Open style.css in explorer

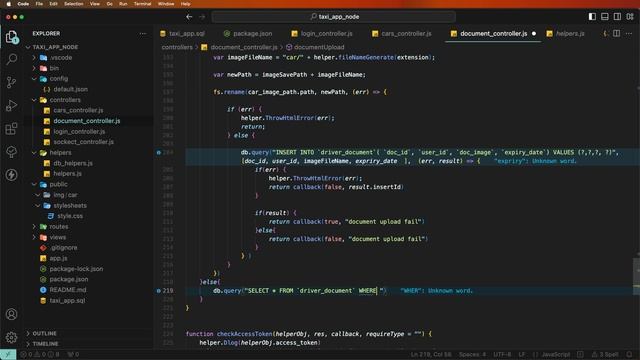(x=70, y=216)
